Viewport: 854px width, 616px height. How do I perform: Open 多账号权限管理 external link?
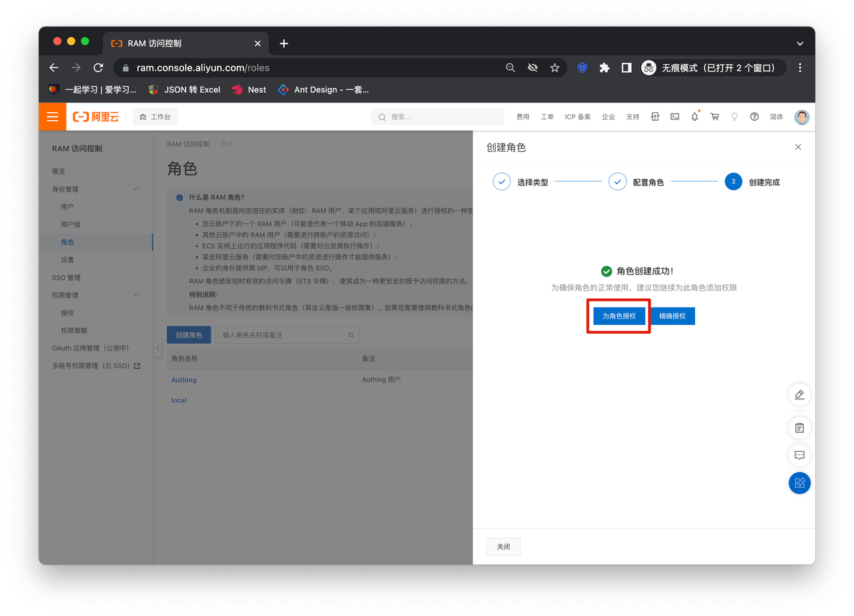[x=96, y=366]
